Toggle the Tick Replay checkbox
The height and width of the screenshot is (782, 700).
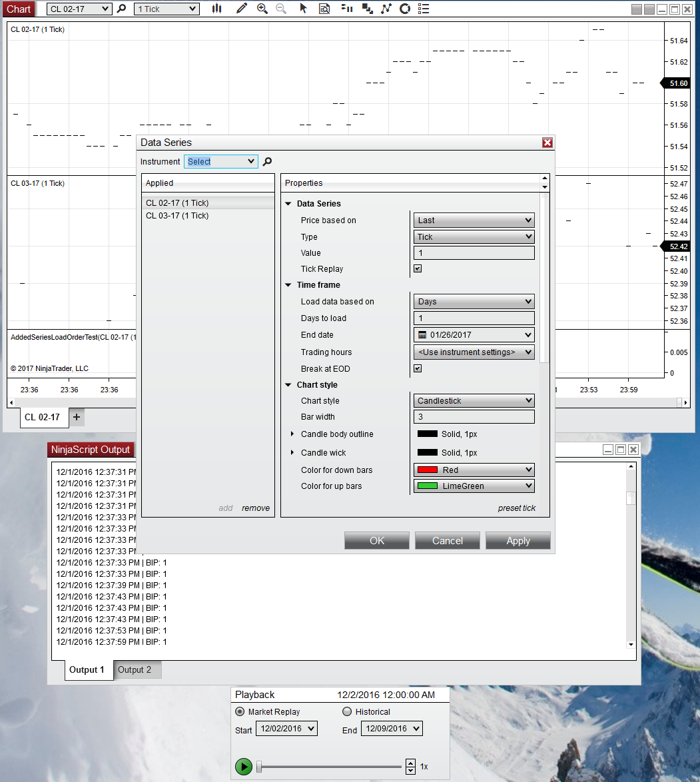pyautogui.click(x=418, y=269)
